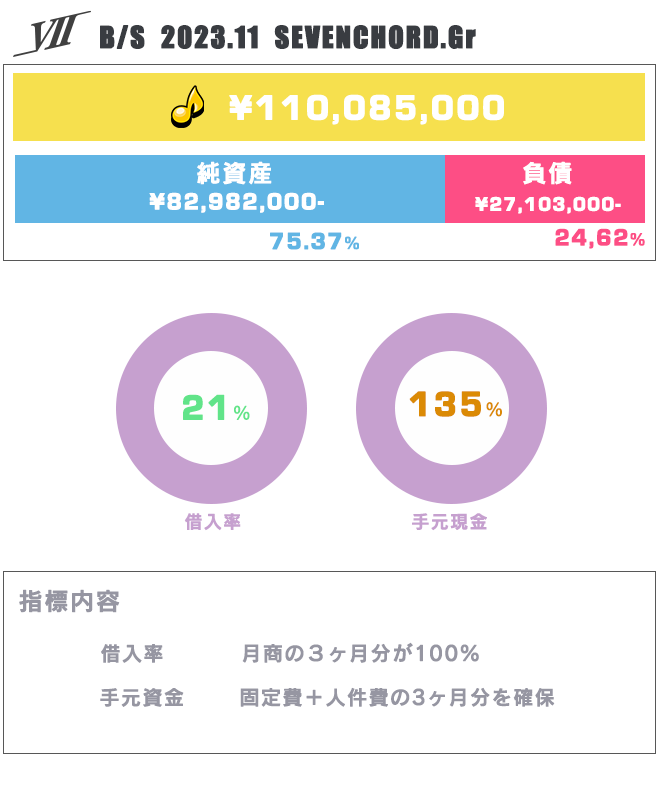Click the 借入率 label under chart

tap(212, 522)
